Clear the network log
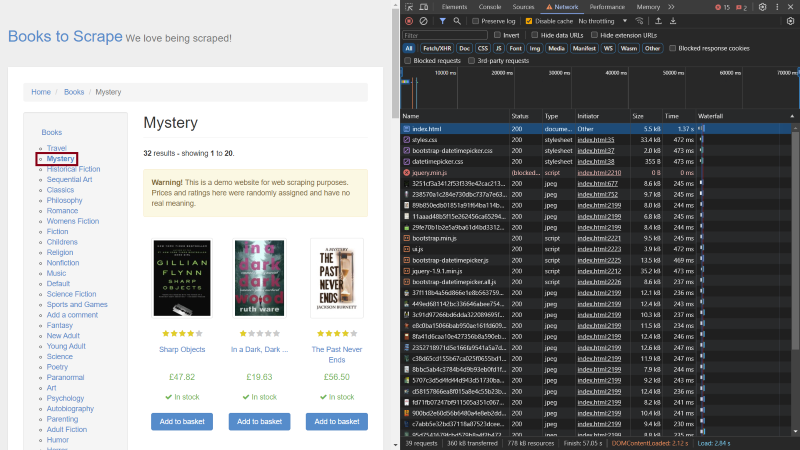 [x=423, y=20]
